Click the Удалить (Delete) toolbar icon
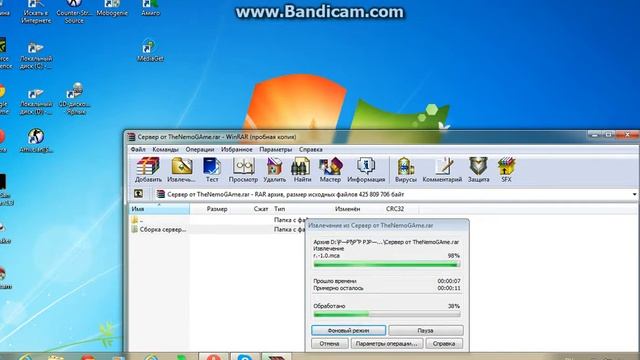Image resolution: width=640 pixels, height=360 pixels. click(x=274, y=169)
